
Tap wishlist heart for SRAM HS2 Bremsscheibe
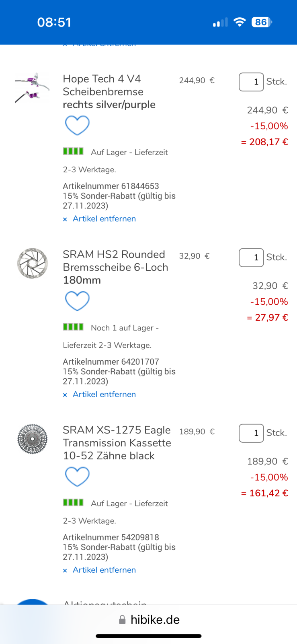(x=77, y=301)
